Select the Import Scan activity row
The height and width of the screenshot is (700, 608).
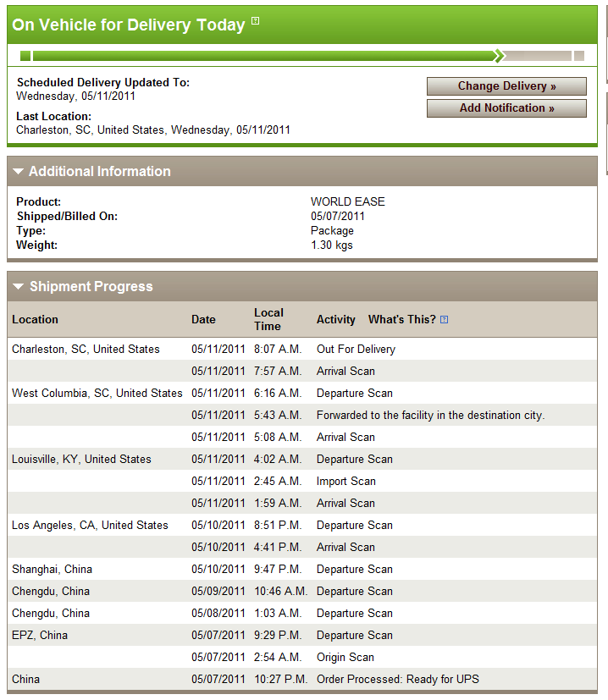pos(302,482)
